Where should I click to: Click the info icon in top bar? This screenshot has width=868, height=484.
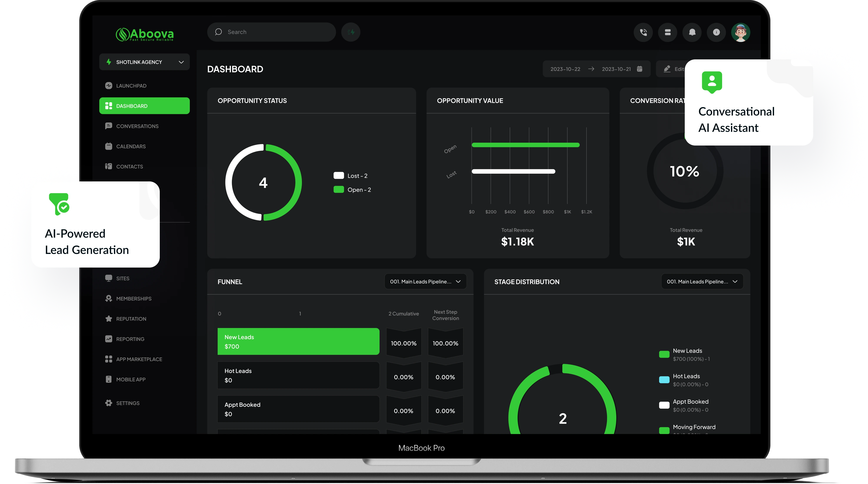coord(716,32)
